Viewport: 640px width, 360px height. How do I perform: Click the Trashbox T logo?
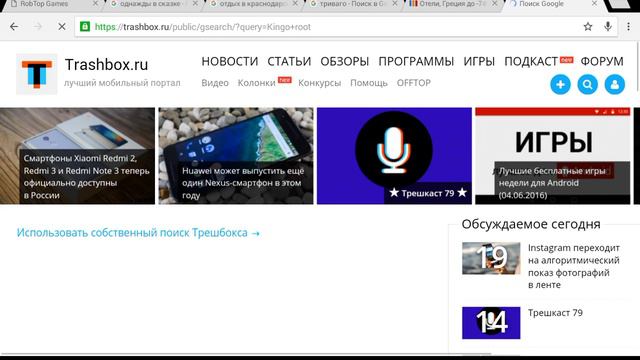(37, 74)
